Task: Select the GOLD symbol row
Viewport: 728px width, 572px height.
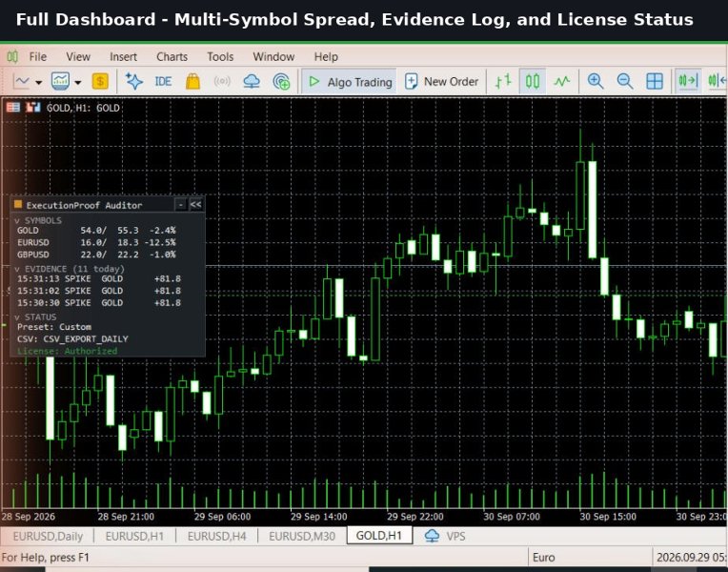Action: point(96,231)
